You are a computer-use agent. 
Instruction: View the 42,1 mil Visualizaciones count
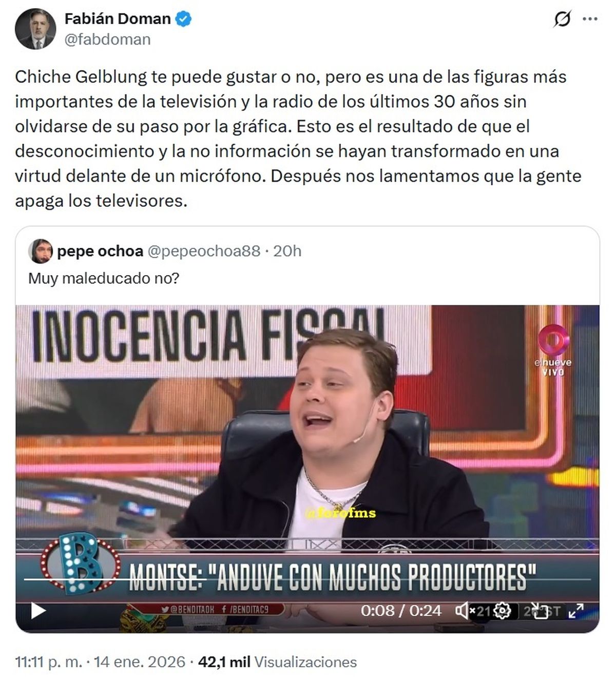click(277, 662)
